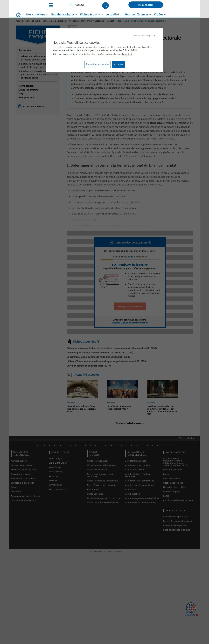Open the search magnifier button

(105, 6)
